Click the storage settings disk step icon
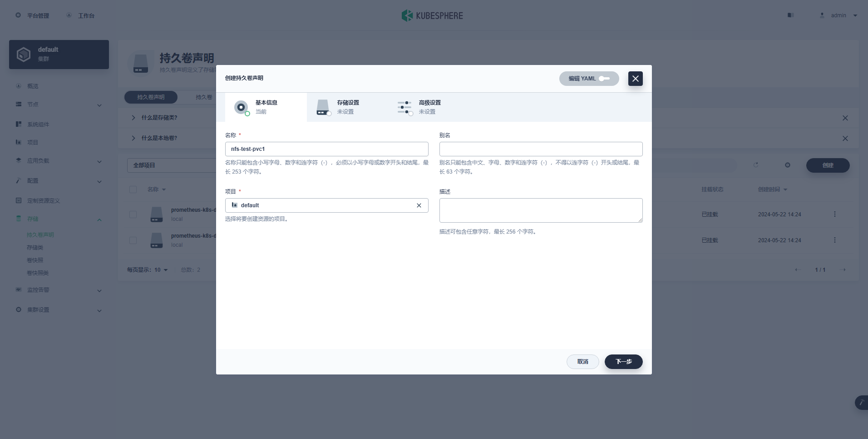Image resolution: width=868 pixels, height=439 pixels. pyautogui.click(x=323, y=107)
